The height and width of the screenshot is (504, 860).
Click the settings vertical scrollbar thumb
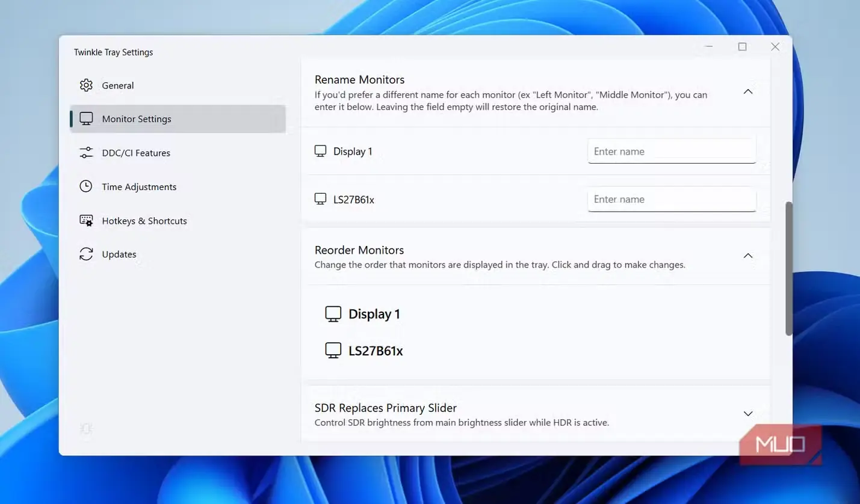tap(789, 269)
